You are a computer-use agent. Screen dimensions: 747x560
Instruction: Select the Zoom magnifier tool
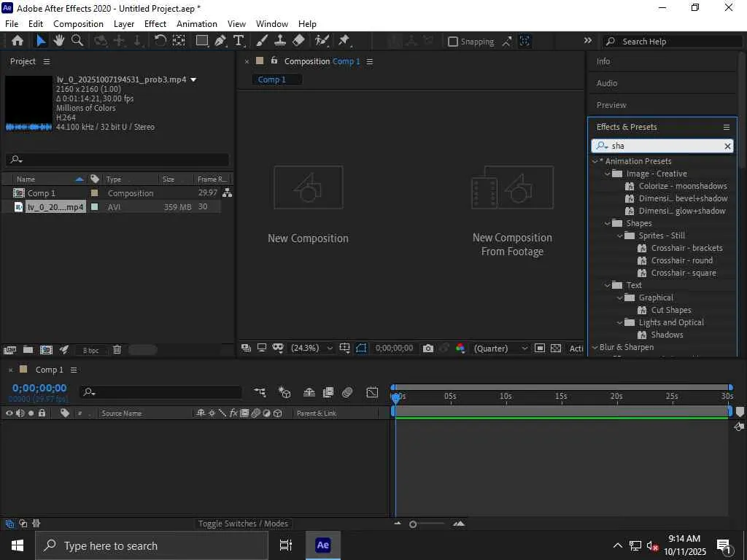click(77, 41)
